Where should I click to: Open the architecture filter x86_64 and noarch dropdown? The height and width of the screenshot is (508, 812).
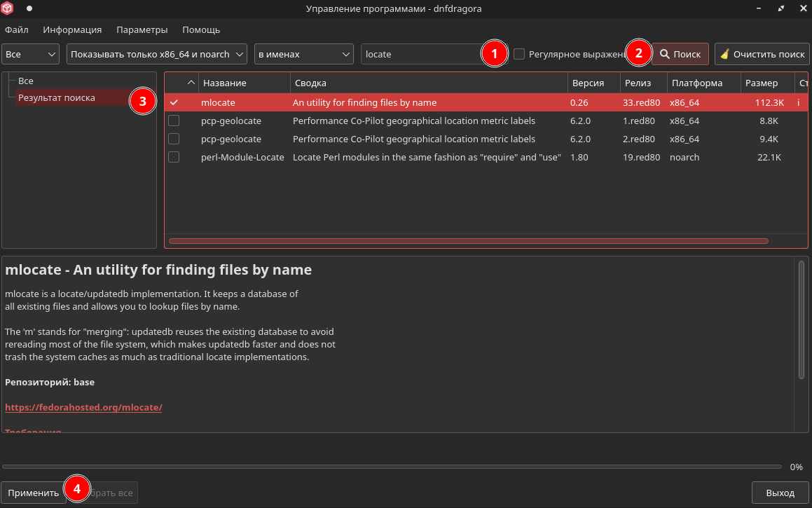pos(157,54)
